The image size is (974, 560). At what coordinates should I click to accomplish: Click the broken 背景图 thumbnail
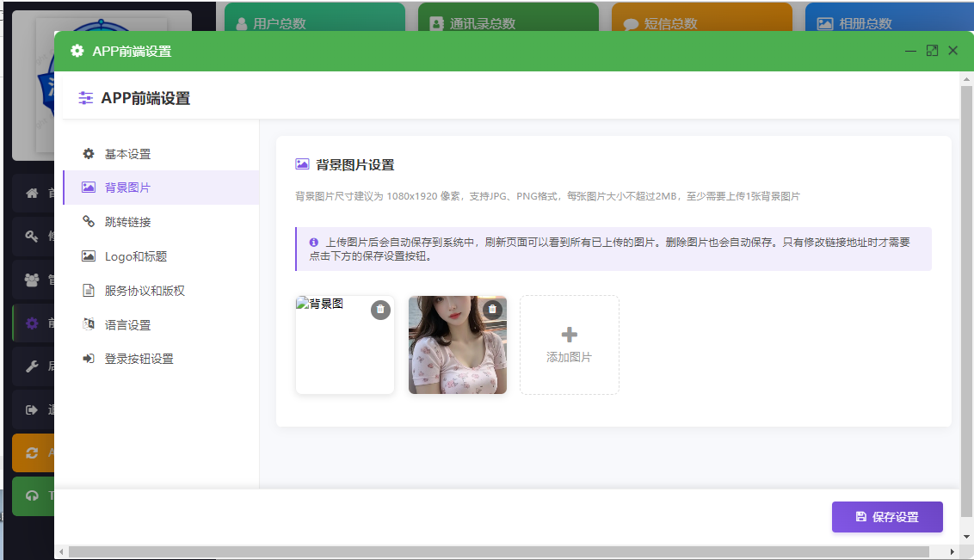coord(345,345)
